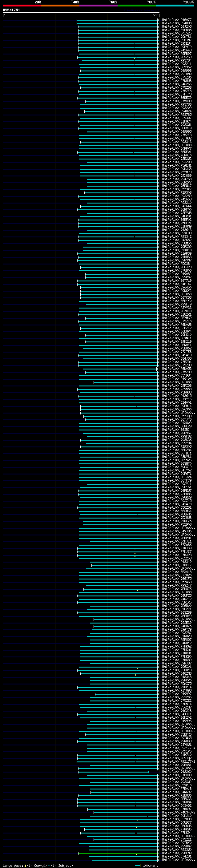Select hit label UniRef100_O65352
This screenshot has width=197, height=868.
177,67
